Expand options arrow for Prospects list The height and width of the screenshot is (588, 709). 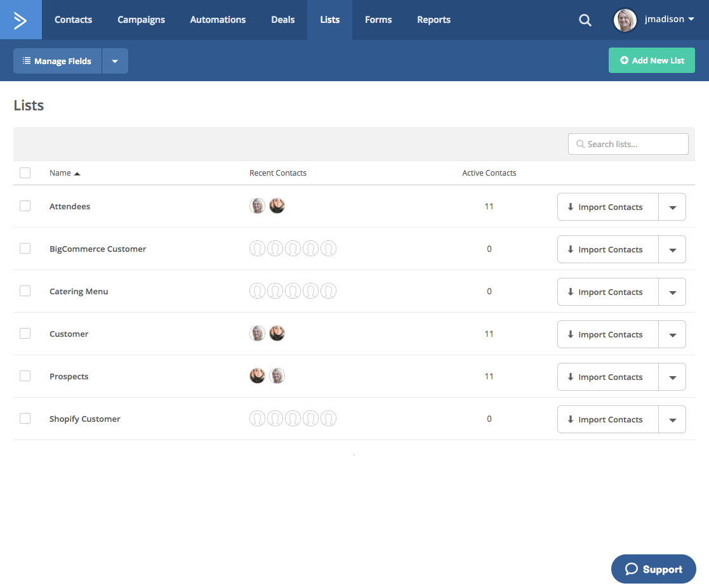tap(672, 377)
